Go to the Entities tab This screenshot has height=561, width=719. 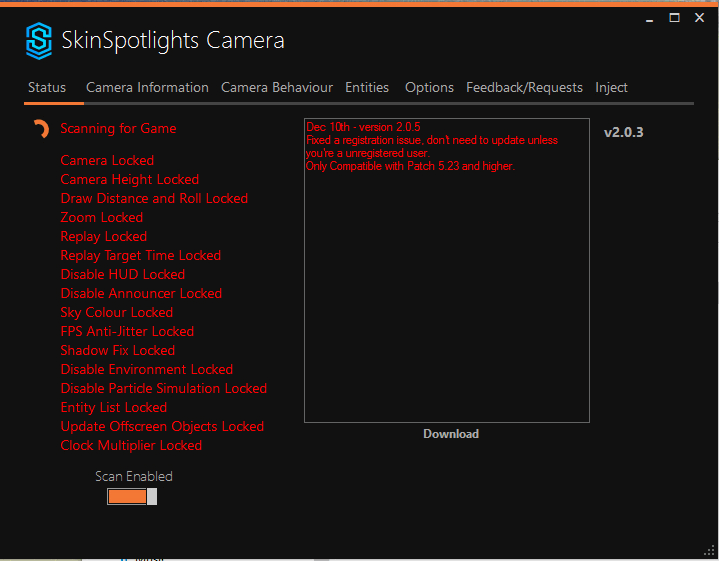[x=367, y=88]
